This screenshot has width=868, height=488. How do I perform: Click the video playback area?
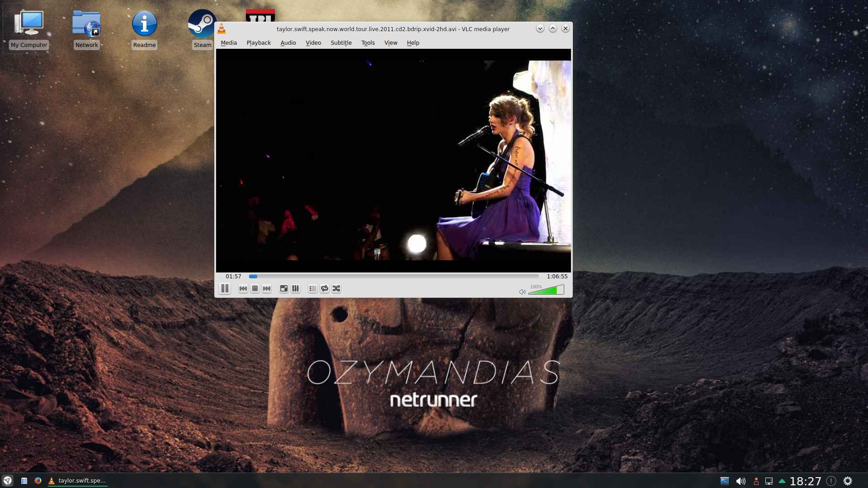pos(393,160)
